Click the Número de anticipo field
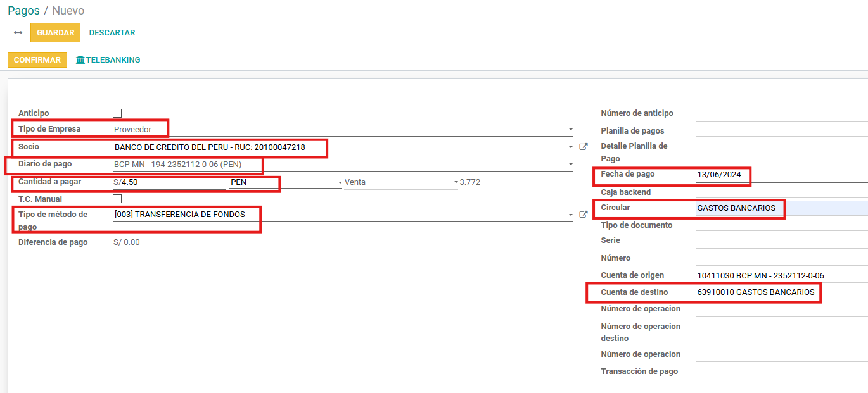868x393 pixels. [x=781, y=113]
